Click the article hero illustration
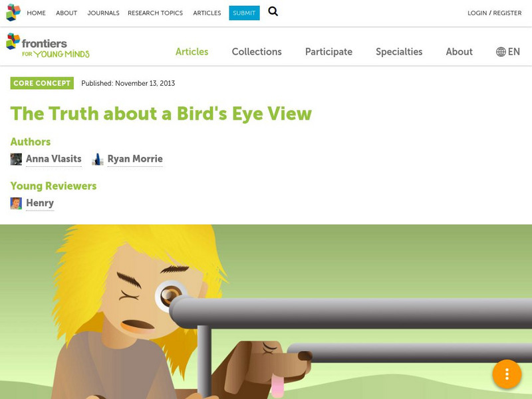Viewport: 532px width, 399px height. tap(266, 311)
